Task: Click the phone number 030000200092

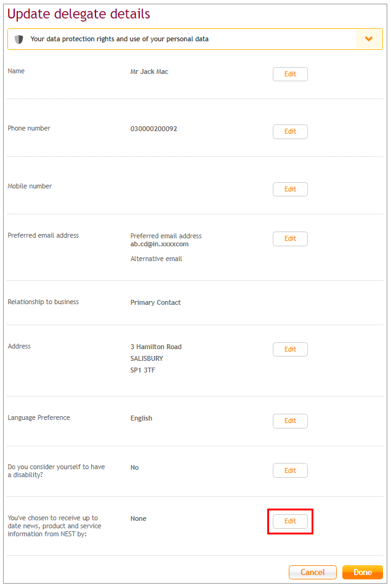Action: point(154,129)
